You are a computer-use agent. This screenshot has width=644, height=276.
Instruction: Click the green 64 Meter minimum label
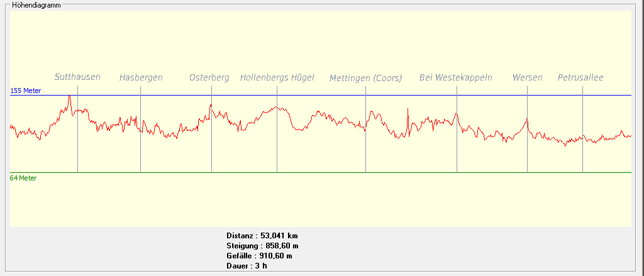coord(23,179)
